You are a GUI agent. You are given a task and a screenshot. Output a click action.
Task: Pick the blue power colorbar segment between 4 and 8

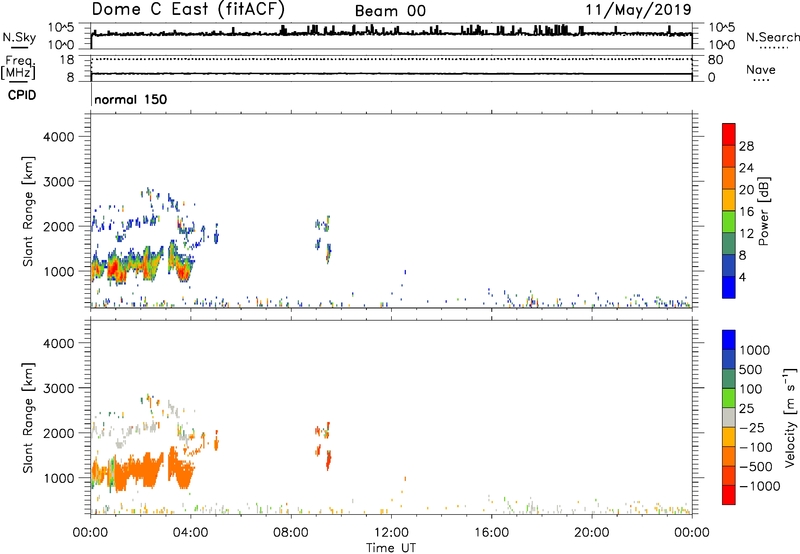click(x=729, y=266)
